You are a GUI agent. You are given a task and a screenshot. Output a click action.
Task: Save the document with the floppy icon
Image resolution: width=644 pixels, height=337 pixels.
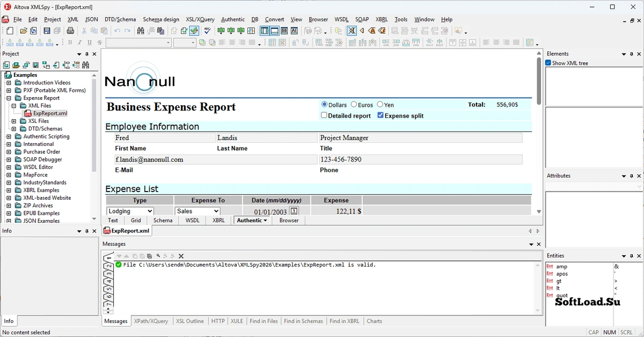pos(47,31)
